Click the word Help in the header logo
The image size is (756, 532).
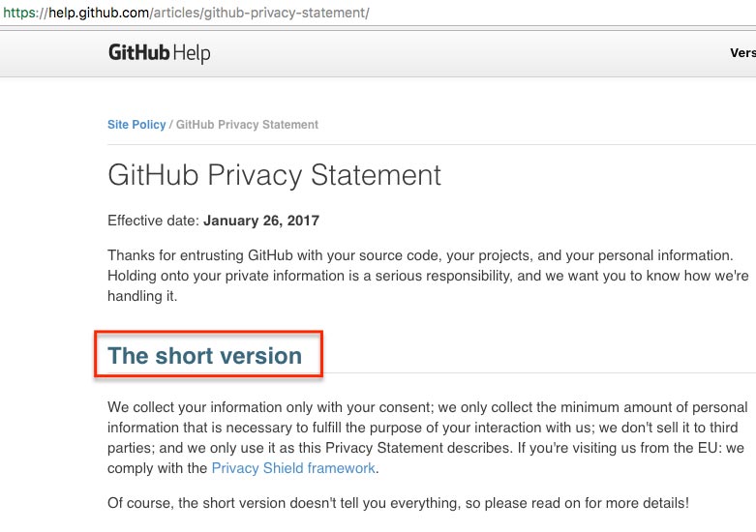tap(192, 53)
